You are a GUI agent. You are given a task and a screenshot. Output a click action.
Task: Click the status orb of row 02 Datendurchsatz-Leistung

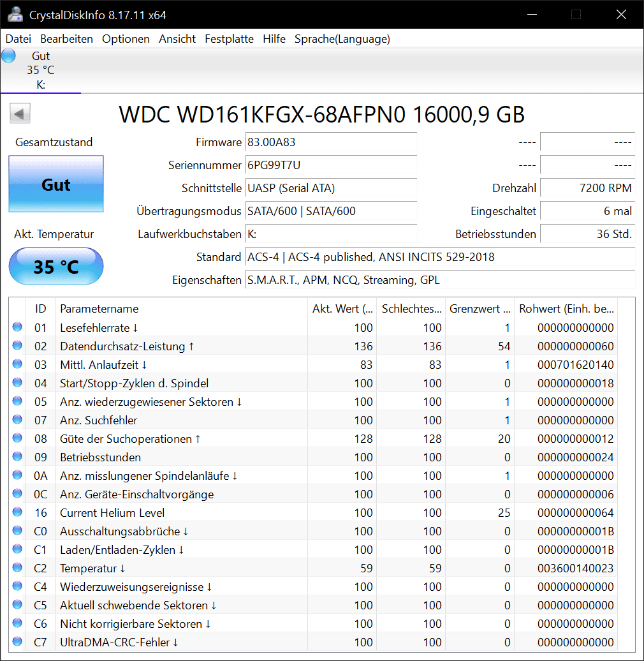click(17, 345)
